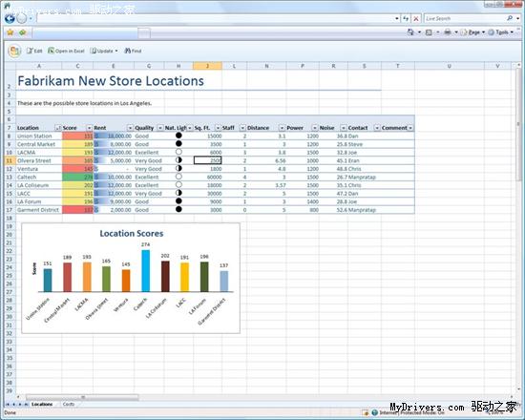
Task: Click the full black circle in Garment District row
Action: pyautogui.click(x=178, y=209)
